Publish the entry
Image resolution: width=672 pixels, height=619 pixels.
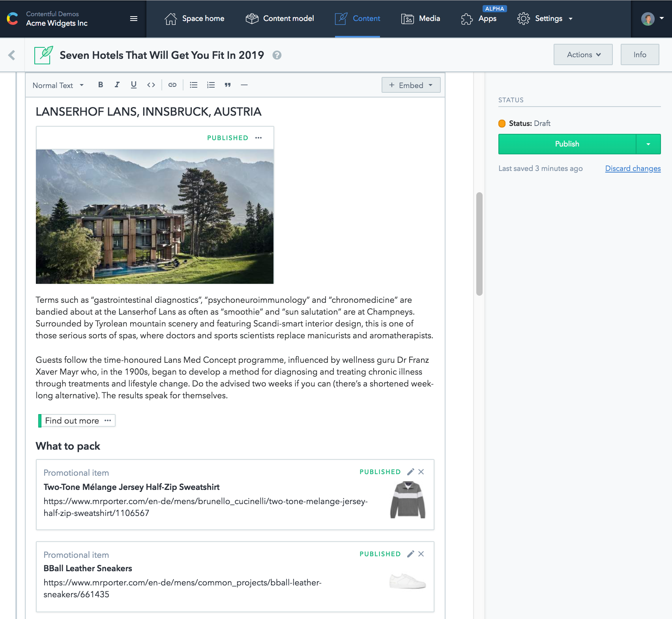[567, 144]
